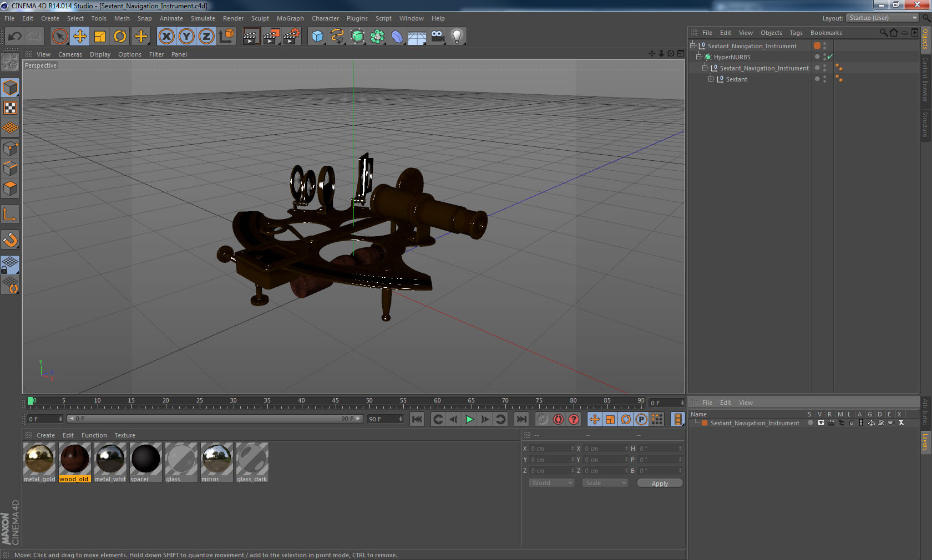Open the deformer objects icon
This screenshot has width=932, height=560.
pyautogui.click(x=397, y=37)
